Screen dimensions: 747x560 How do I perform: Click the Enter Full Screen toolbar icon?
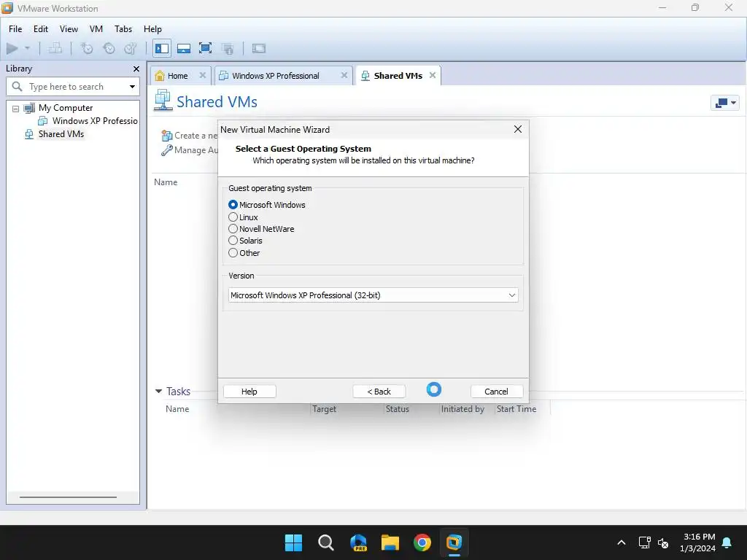click(205, 48)
